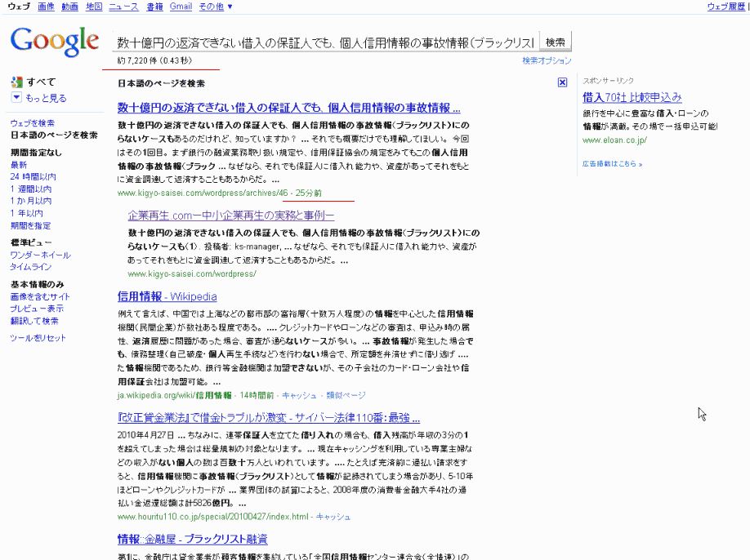Filter results to 1 週間以内
This screenshot has width=750, height=560.
pos(31,189)
